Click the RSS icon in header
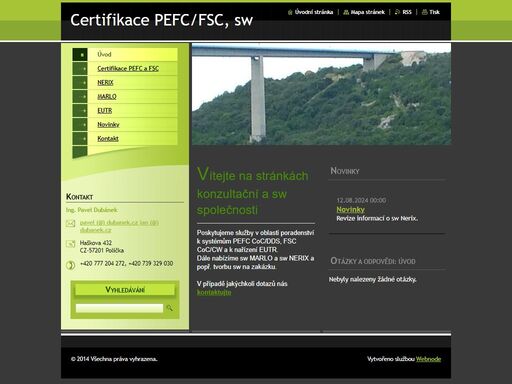The width and height of the screenshot is (512, 384). point(397,12)
